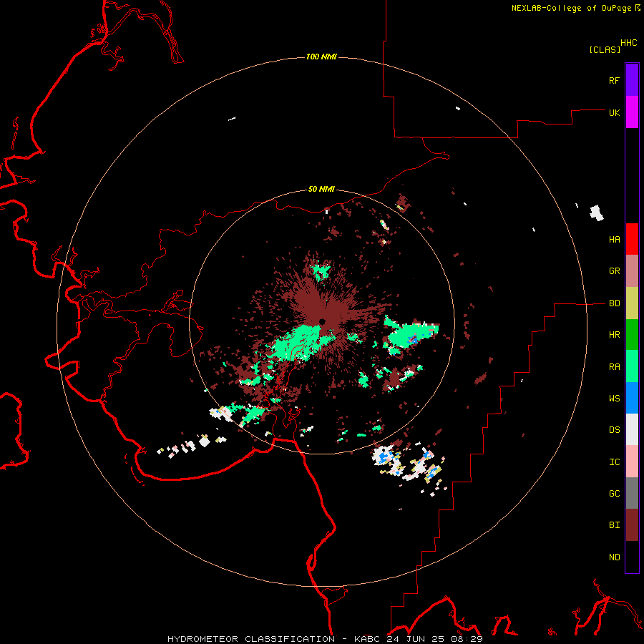Select the BD yellow legend swatch
This screenshot has width=644, height=644.
pyautogui.click(x=632, y=303)
